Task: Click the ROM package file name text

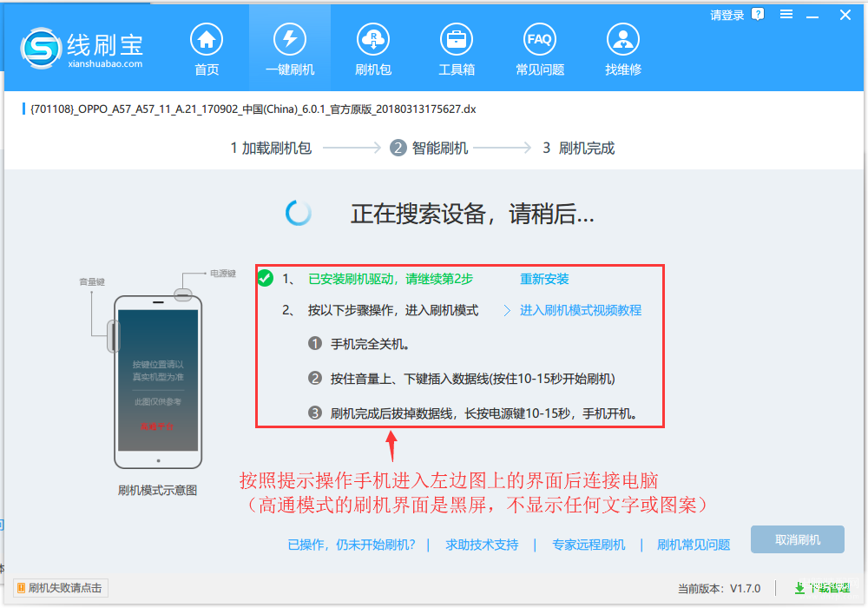Action: 253,109
